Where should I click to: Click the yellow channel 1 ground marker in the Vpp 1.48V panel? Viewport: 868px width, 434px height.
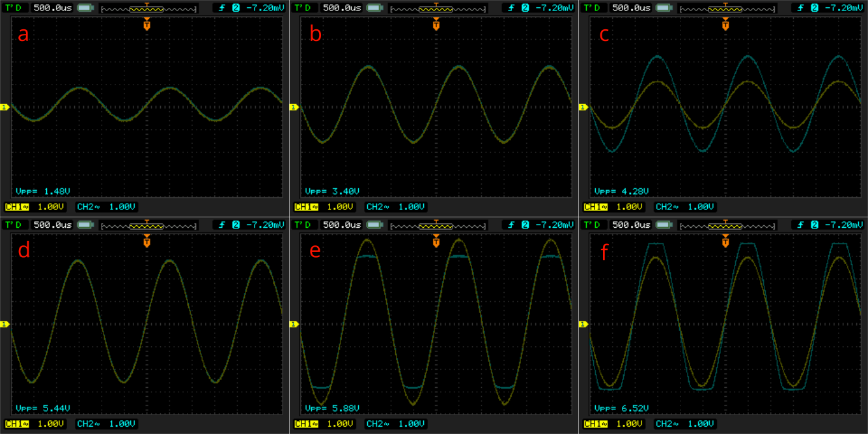click(x=4, y=107)
